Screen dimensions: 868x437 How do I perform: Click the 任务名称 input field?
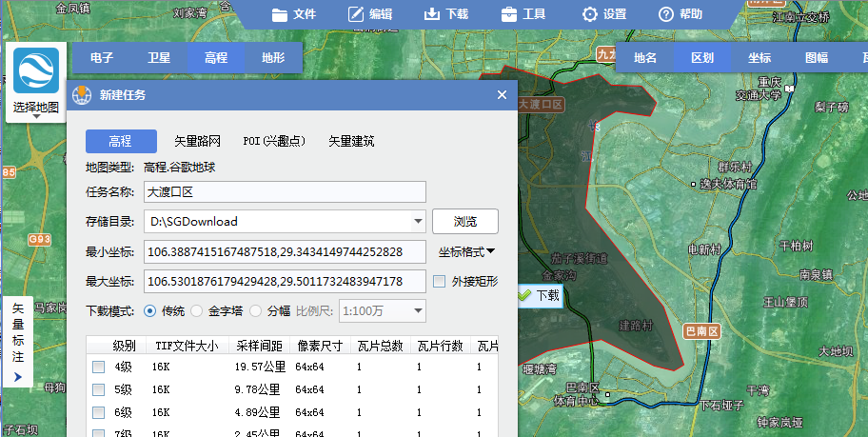coord(284,192)
